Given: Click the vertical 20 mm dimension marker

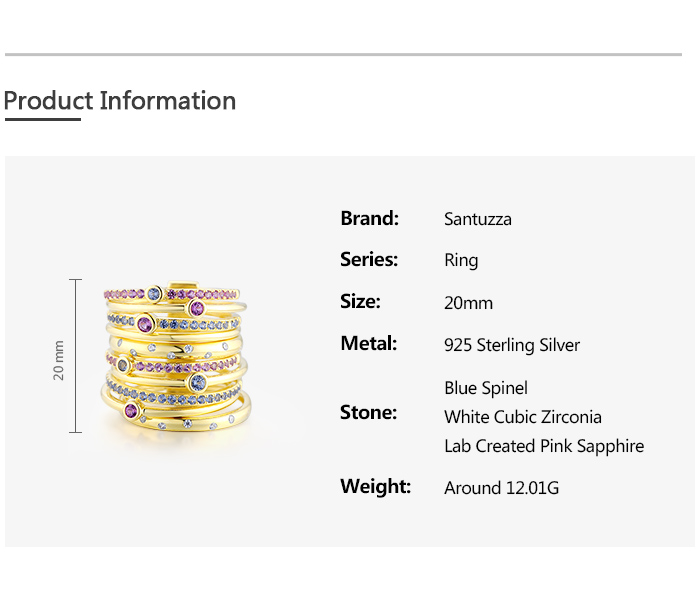Looking at the screenshot, I should pos(75,356).
